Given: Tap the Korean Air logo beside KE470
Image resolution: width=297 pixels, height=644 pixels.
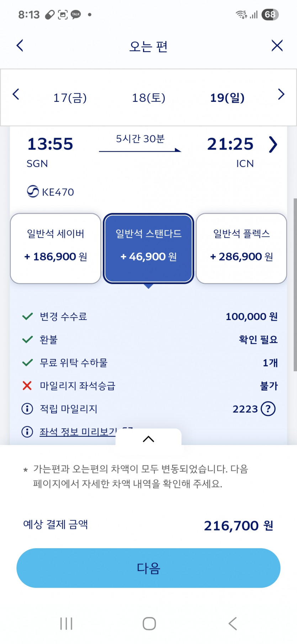Looking at the screenshot, I should 33,192.
